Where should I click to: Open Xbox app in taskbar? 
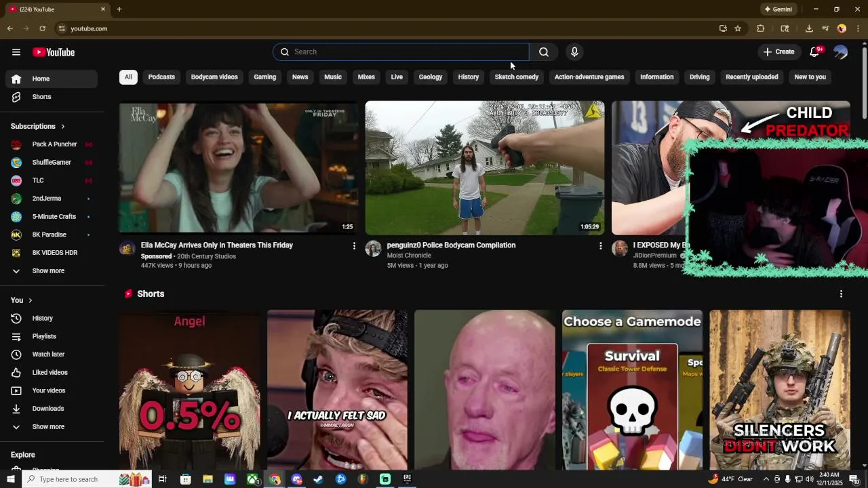coord(252,479)
